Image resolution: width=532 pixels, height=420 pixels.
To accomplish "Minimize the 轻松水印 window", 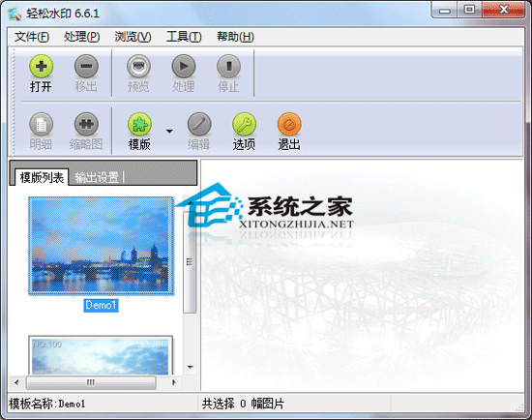I will click(x=445, y=11).
